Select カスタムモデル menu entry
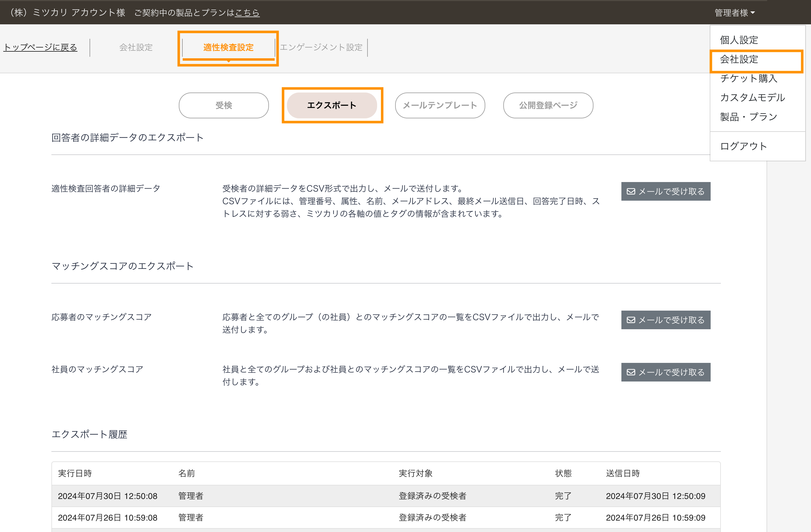This screenshot has width=811, height=532. (752, 98)
